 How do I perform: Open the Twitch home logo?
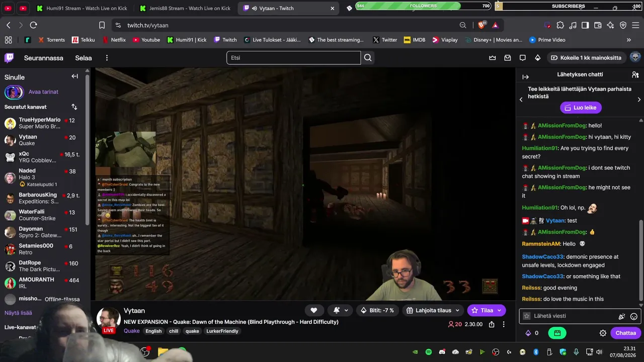coord(9,58)
